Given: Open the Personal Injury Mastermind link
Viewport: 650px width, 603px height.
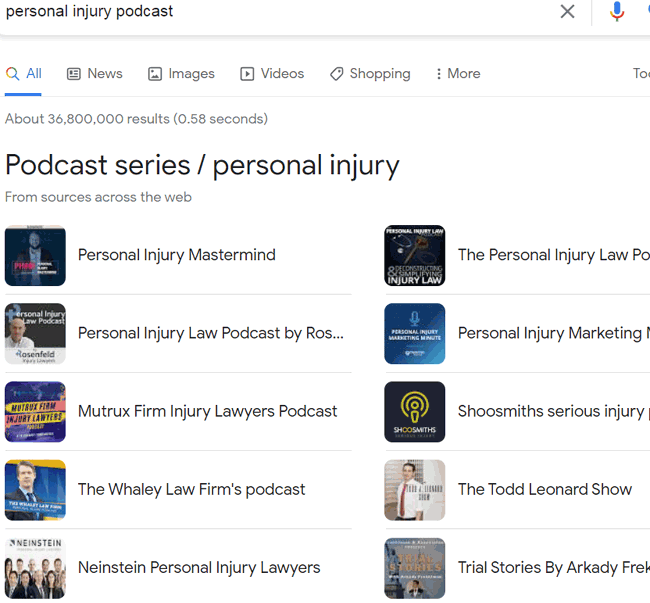Looking at the screenshot, I should click(x=177, y=255).
